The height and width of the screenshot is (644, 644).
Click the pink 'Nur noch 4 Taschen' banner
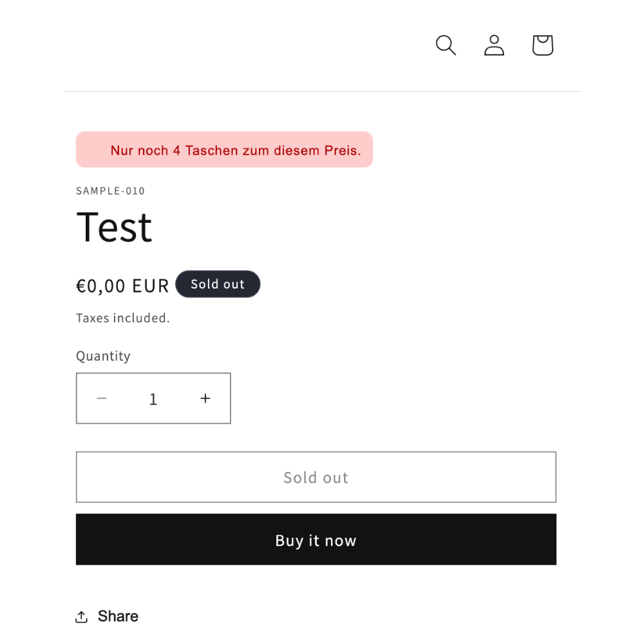(224, 149)
